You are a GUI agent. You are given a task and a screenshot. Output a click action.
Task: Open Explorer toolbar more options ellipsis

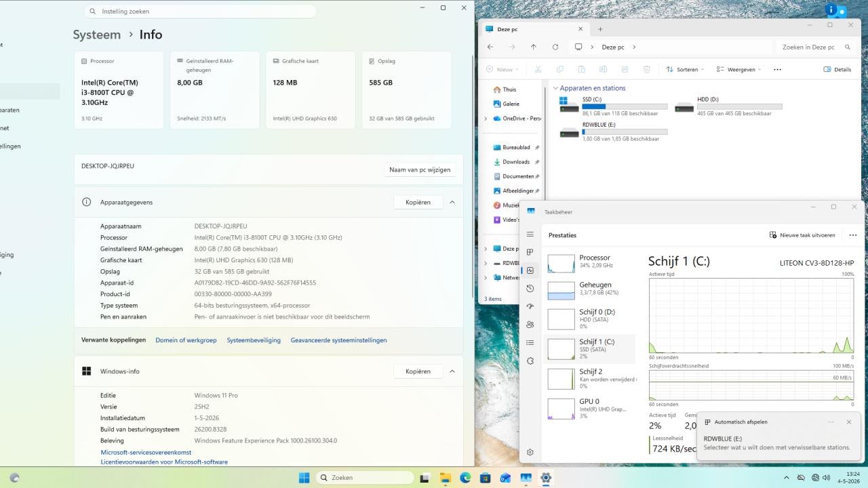point(777,69)
